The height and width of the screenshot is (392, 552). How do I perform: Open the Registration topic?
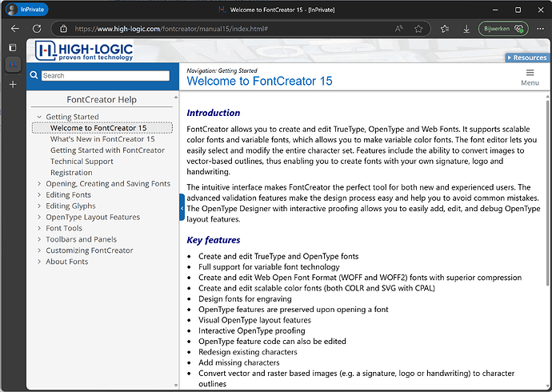point(71,173)
